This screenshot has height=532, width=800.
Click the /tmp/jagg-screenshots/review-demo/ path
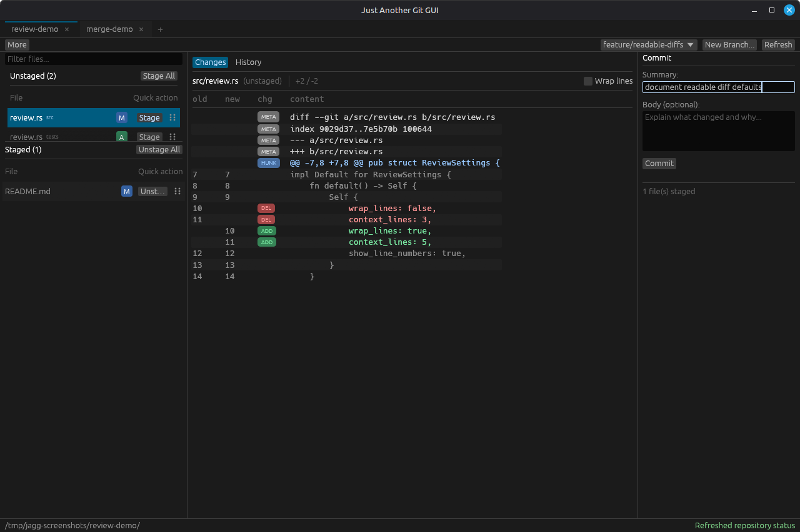[72, 526]
